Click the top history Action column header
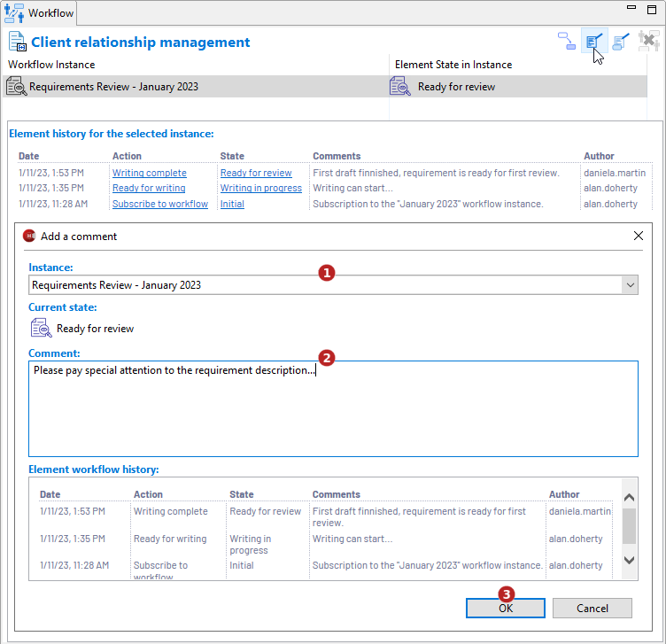Image resolution: width=666 pixels, height=644 pixels. coord(127,156)
